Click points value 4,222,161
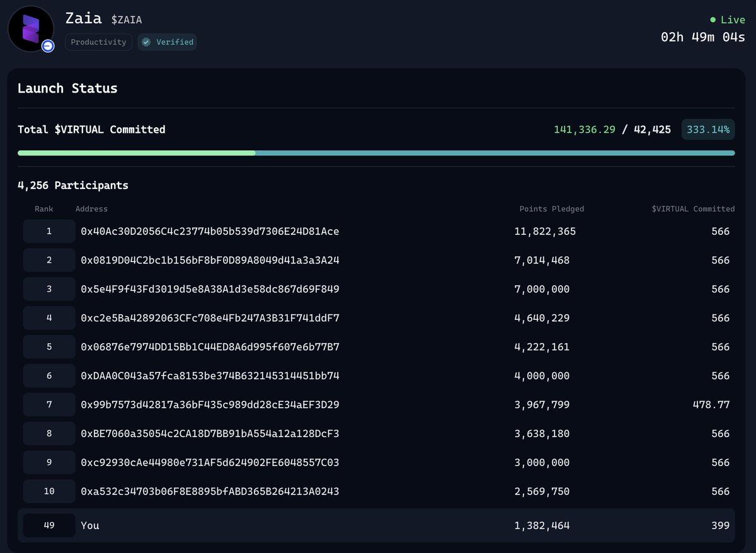756x553 pixels. pos(542,347)
